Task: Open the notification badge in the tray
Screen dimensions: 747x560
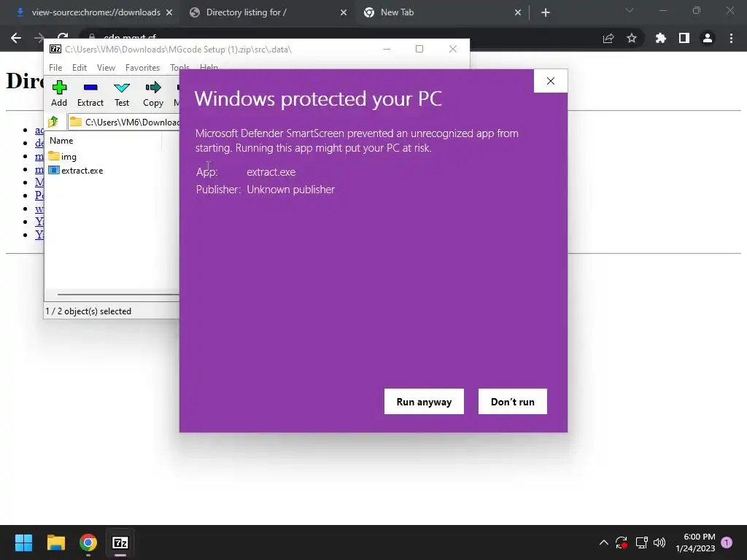Action: (727, 542)
